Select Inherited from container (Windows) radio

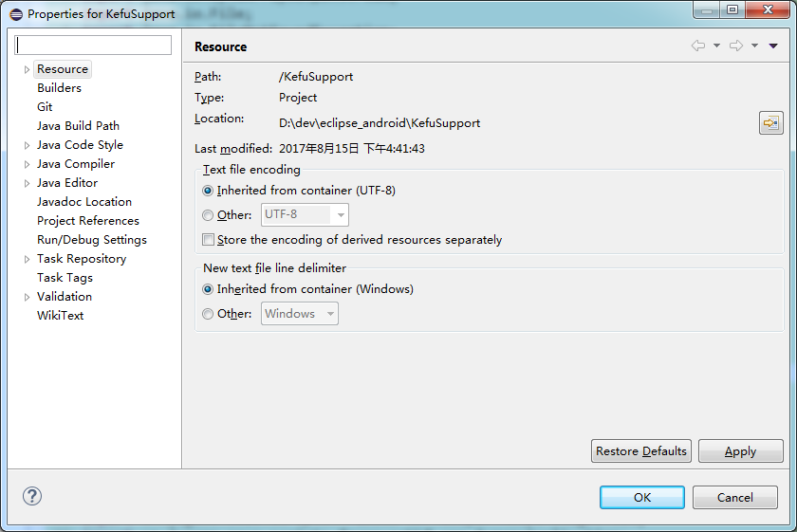click(x=208, y=289)
